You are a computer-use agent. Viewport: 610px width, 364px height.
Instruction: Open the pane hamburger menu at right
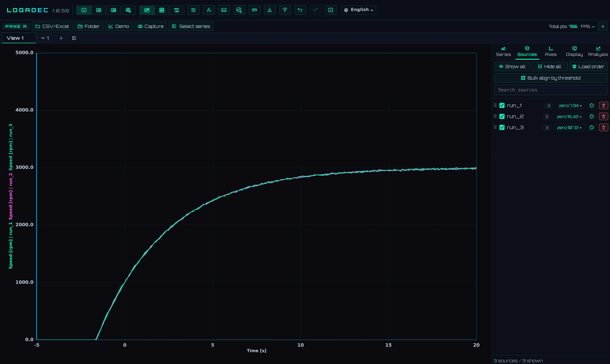pyautogui.click(x=603, y=26)
